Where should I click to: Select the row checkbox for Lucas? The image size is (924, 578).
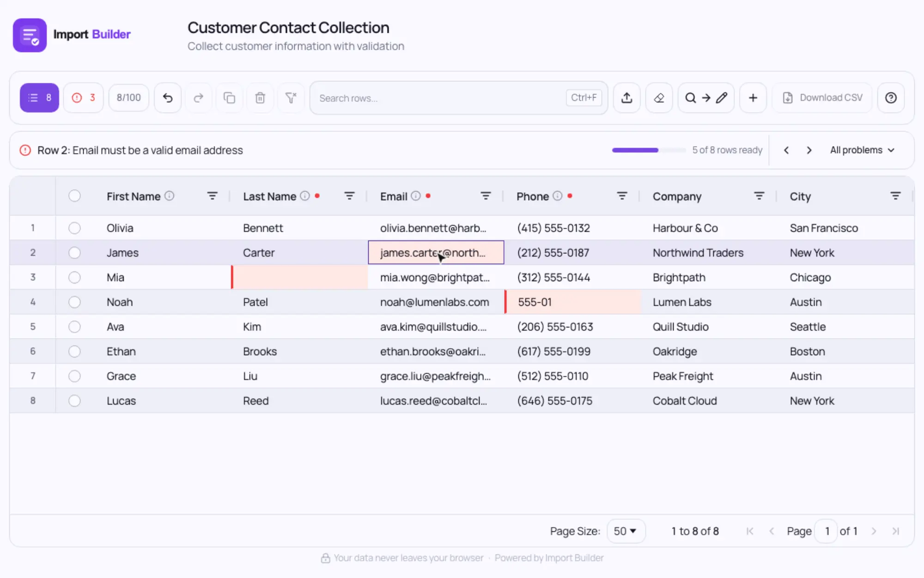[x=74, y=401]
